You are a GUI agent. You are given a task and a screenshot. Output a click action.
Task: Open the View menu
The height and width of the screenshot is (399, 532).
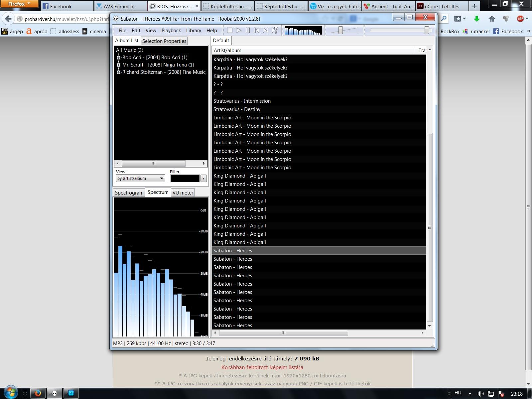pyautogui.click(x=151, y=30)
